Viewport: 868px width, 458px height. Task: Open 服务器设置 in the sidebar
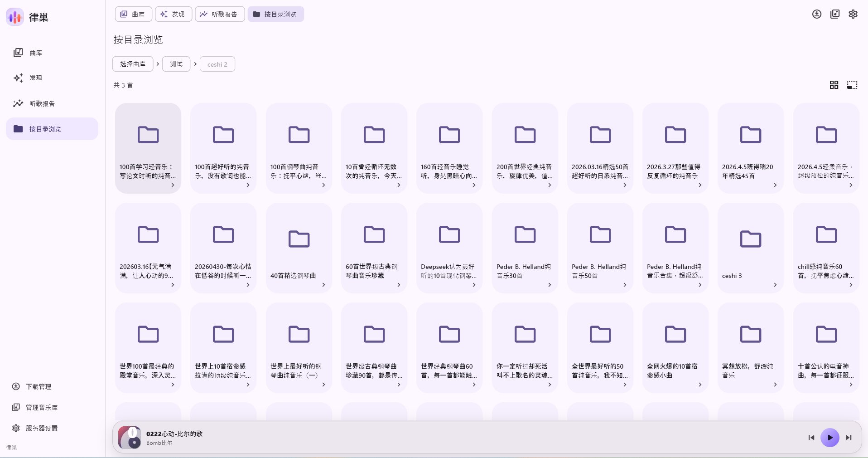pos(52,428)
